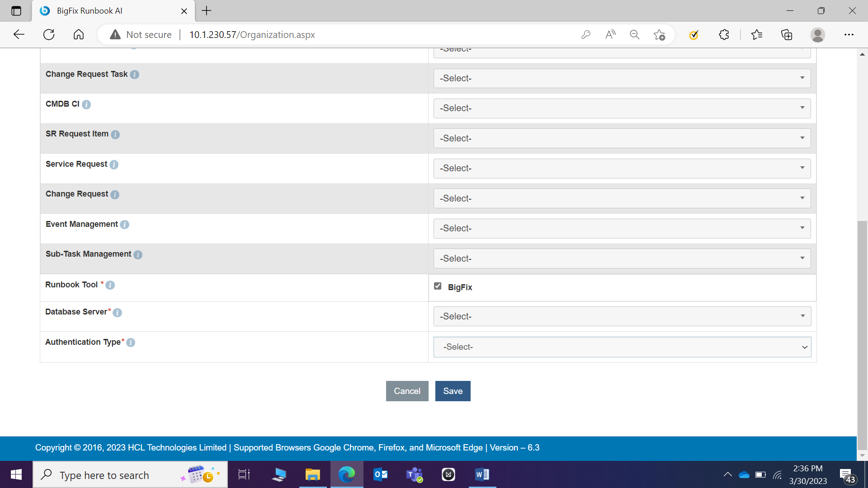868x488 pixels.
Task: Click browser Extensions puzzle icon
Action: click(x=724, y=35)
